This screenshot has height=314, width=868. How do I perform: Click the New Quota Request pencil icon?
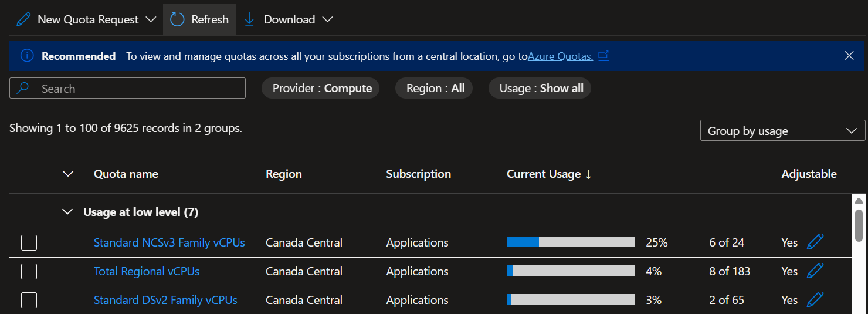(x=23, y=19)
